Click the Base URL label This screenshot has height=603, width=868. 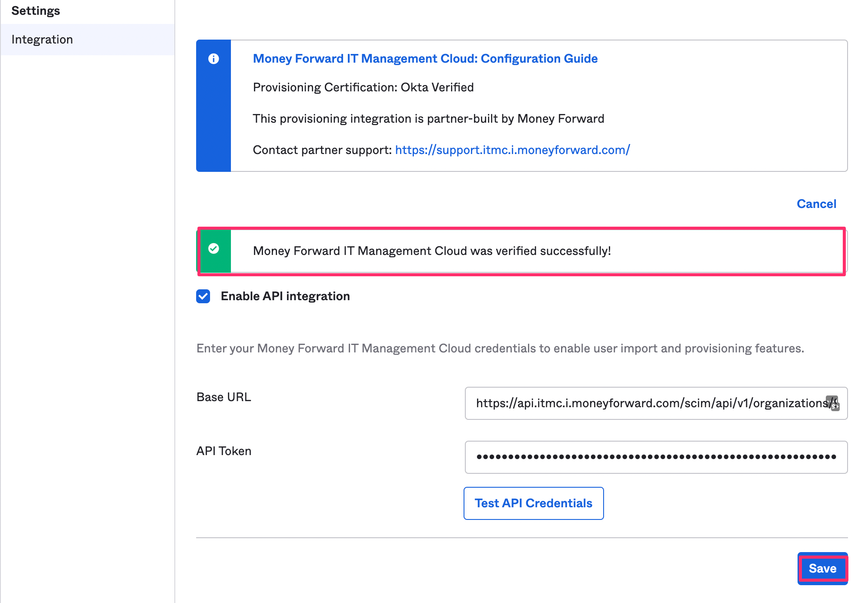pos(224,397)
